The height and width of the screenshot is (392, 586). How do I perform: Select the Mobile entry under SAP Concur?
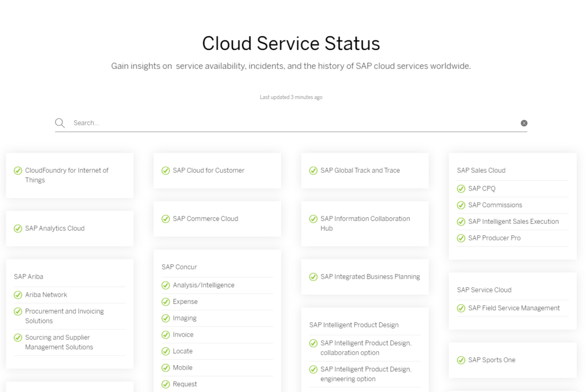pos(183,367)
